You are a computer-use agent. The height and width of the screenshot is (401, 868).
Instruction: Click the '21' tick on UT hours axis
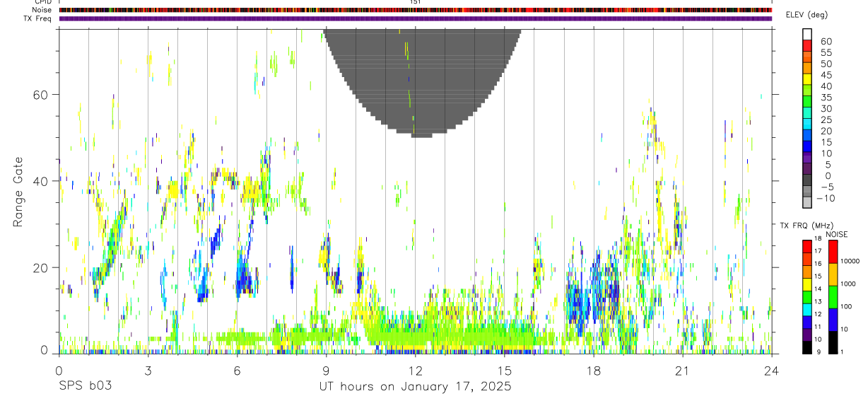683,371
